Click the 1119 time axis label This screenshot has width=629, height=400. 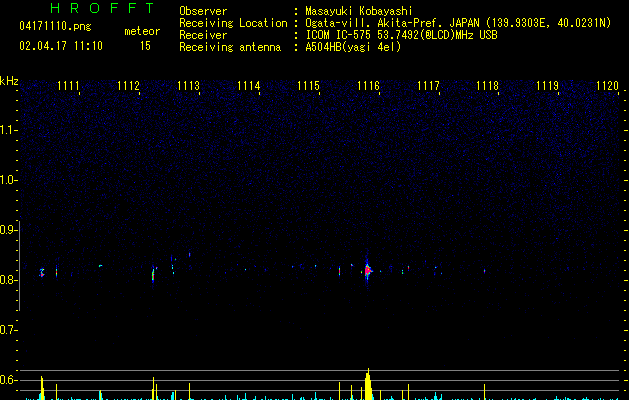(x=548, y=86)
